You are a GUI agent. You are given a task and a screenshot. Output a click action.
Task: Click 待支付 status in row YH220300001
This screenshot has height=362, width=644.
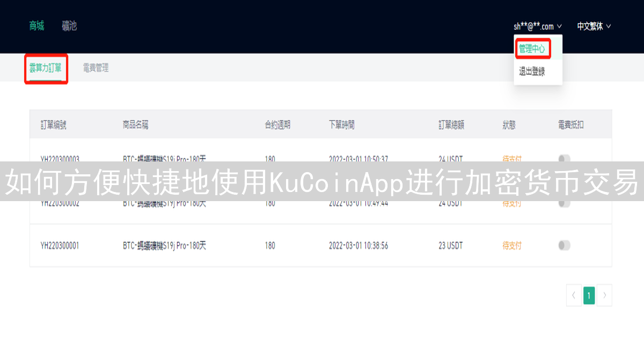click(512, 246)
